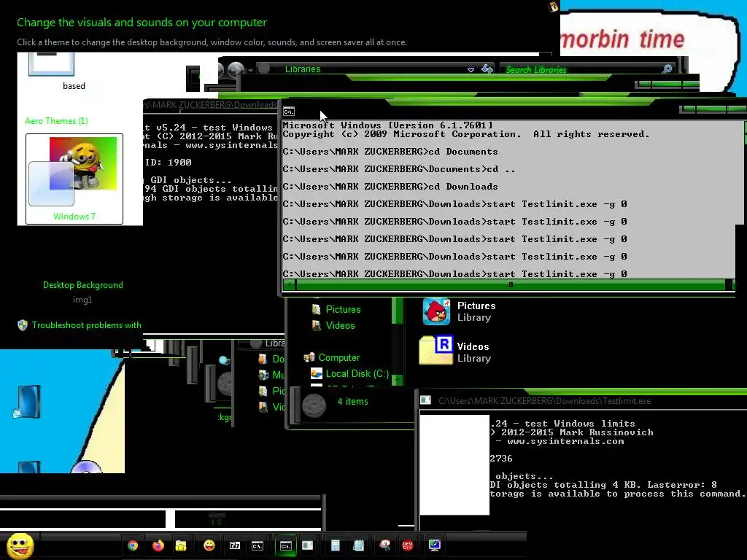
Task: Open the recent pages dropdown arrow
Action: [250, 71]
